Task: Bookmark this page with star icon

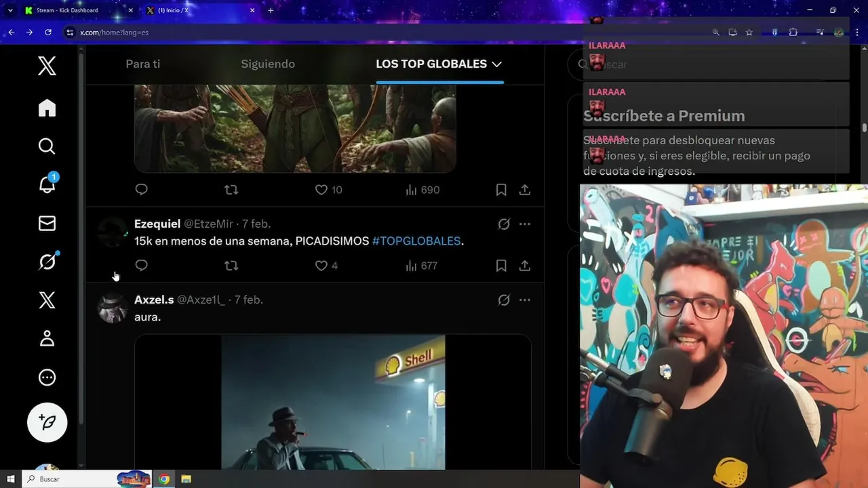Action: pos(749,32)
